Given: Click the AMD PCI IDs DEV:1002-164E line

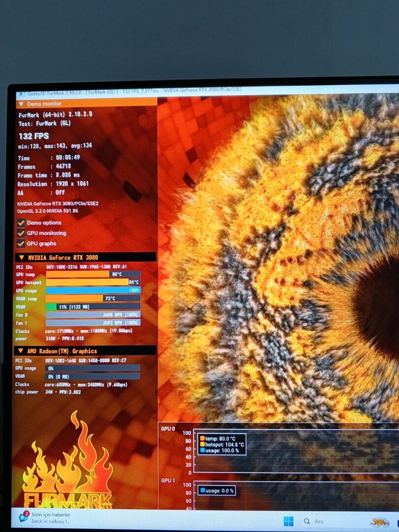Looking at the screenshot, I should [x=70, y=360].
